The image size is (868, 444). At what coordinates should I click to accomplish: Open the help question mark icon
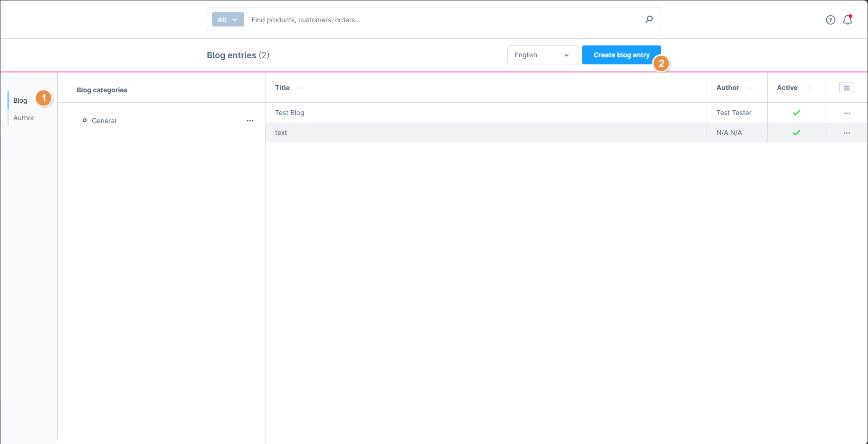point(830,20)
